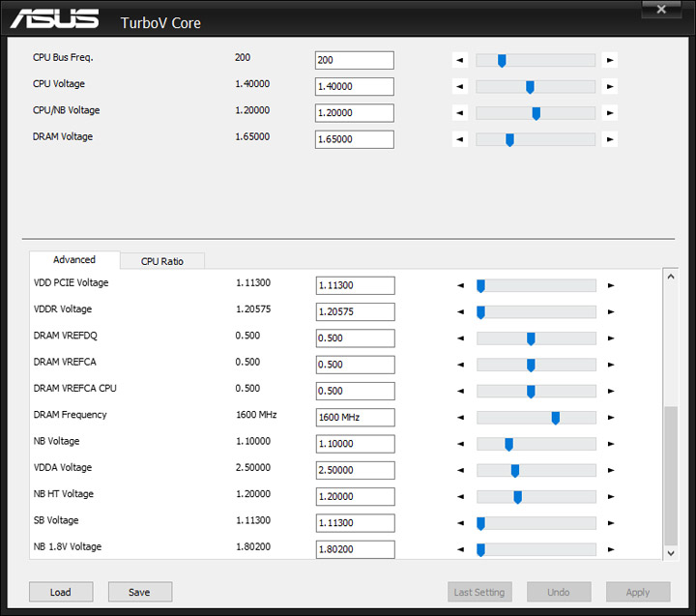Click the CPU Voltage slider thumb
This screenshot has width=696, height=616.
[530, 87]
